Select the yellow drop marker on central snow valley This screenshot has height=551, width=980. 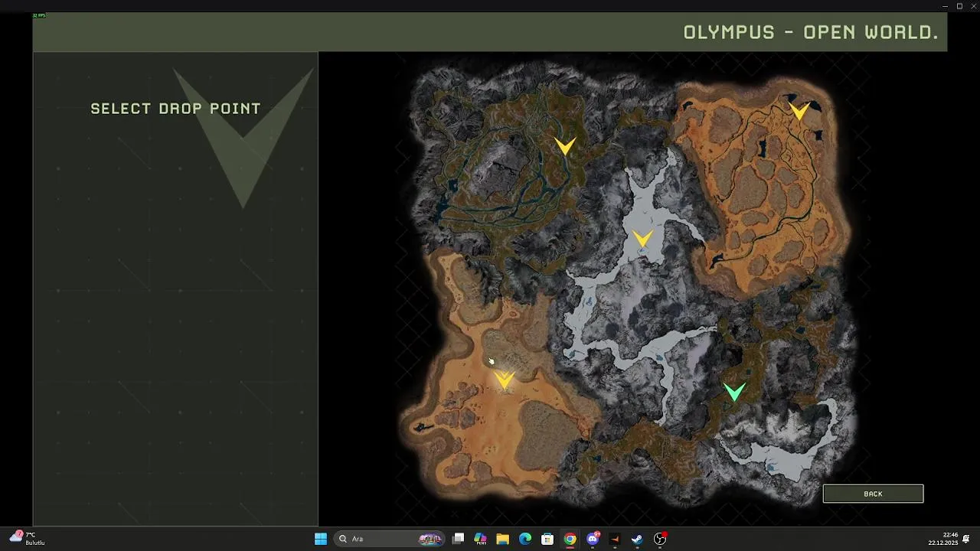[x=643, y=240]
